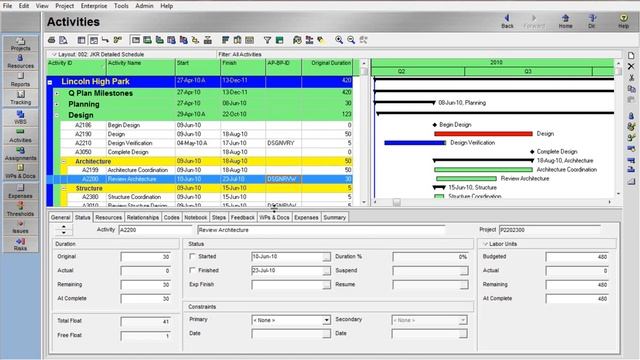Image resolution: width=640 pixels, height=360 pixels.
Task: Click the Level Resources toolbar icon
Action: (x=309, y=40)
